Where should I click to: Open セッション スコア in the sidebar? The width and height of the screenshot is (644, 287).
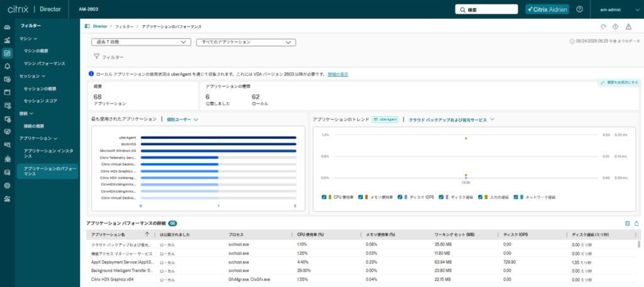click(x=40, y=100)
